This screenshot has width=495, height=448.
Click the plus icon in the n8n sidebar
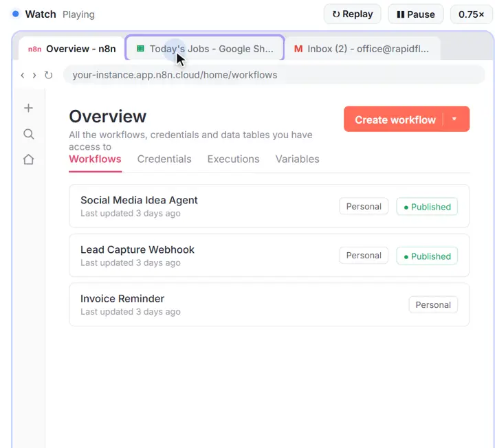coord(28,108)
